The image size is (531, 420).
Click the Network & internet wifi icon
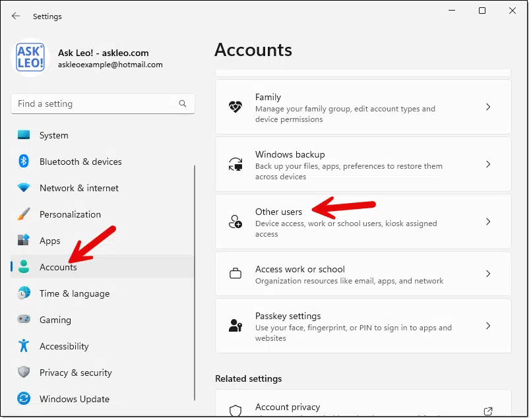(24, 187)
